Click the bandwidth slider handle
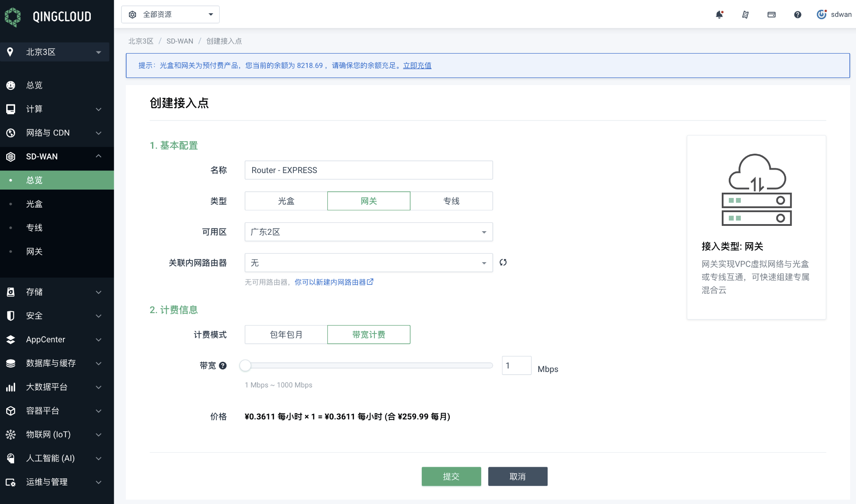 (x=245, y=365)
